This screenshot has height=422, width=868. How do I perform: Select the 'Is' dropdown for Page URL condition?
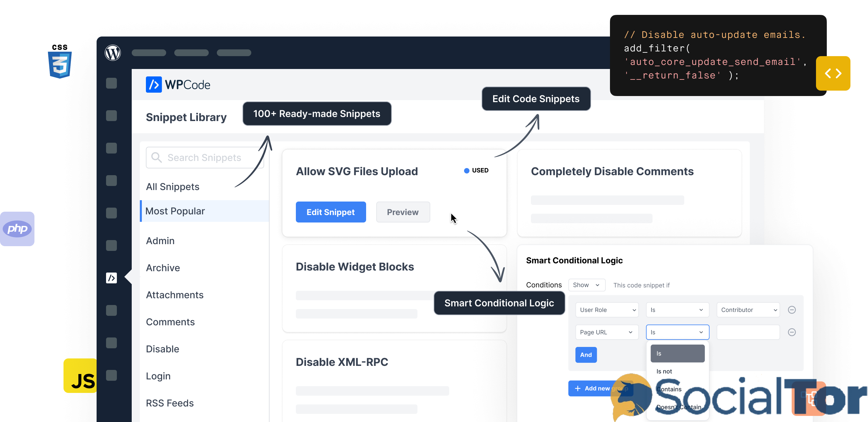677,332
